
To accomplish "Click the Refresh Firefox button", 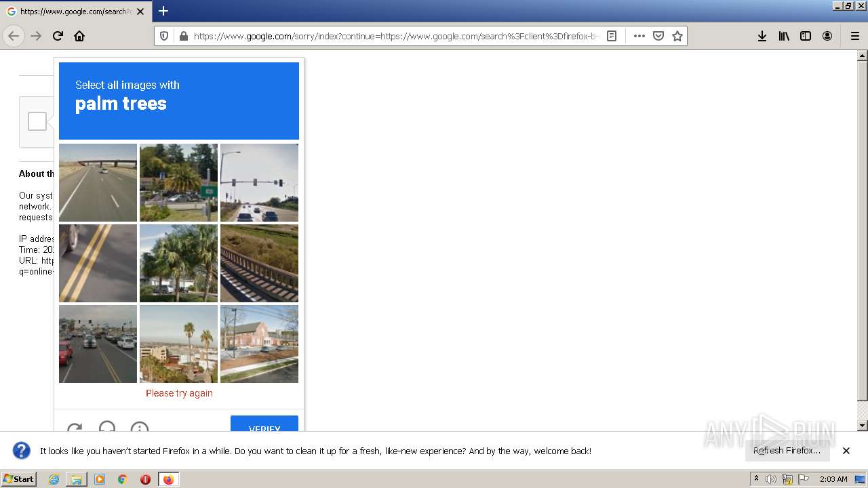I will 787,451.
